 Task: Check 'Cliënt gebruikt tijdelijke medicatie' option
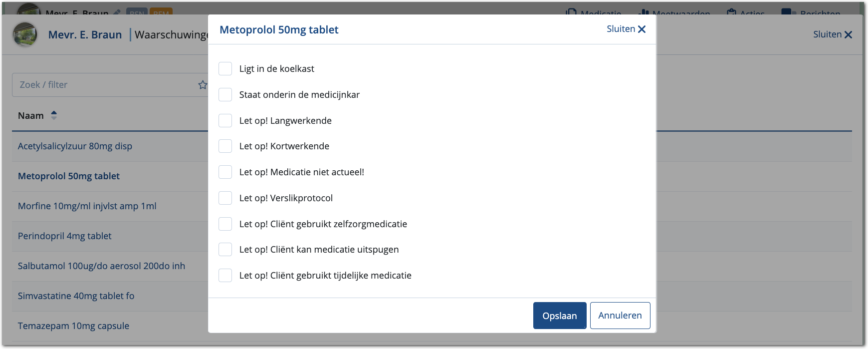pos(225,276)
